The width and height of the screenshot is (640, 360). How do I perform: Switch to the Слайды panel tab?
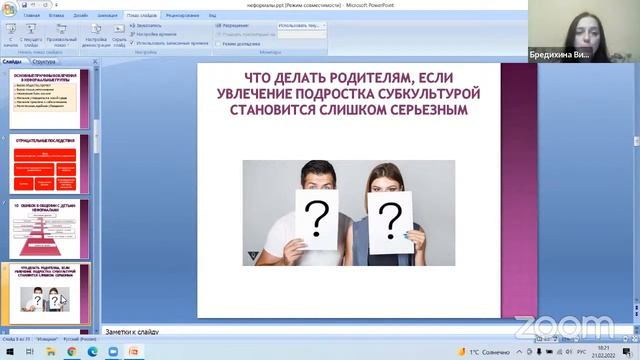(x=12, y=62)
